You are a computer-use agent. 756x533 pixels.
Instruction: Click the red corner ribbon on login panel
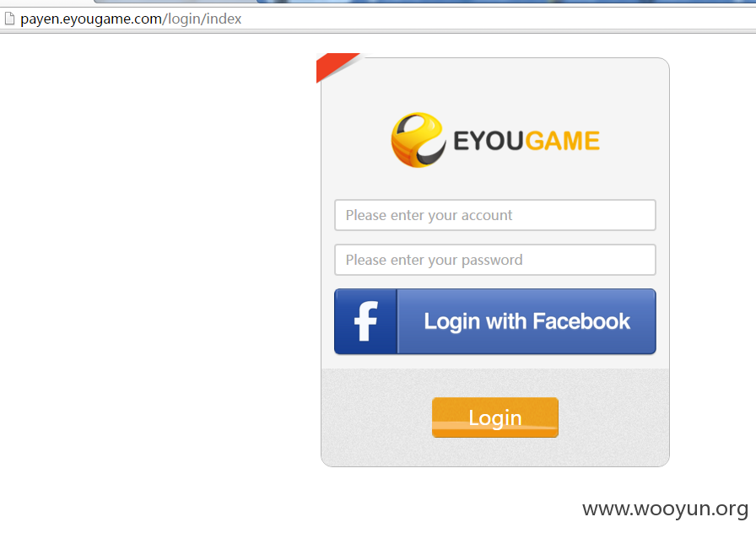tap(337, 67)
